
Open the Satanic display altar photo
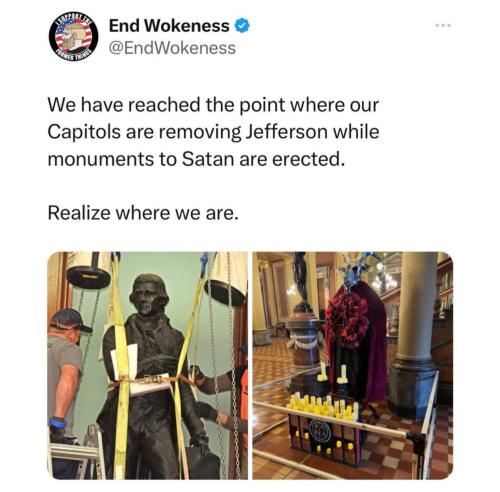coord(353,365)
